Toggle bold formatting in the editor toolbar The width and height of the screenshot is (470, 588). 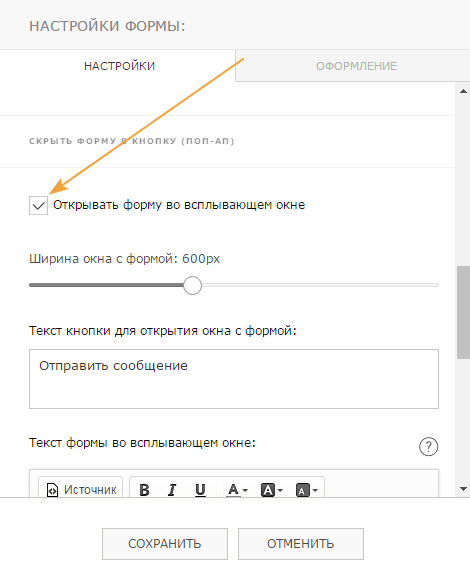[x=144, y=490]
